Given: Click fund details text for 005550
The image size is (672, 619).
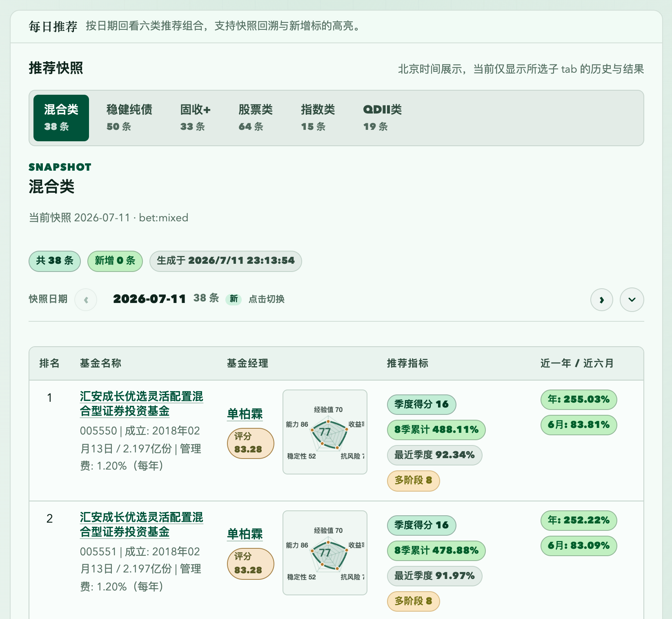Looking at the screenshot, I should (141, 448).
